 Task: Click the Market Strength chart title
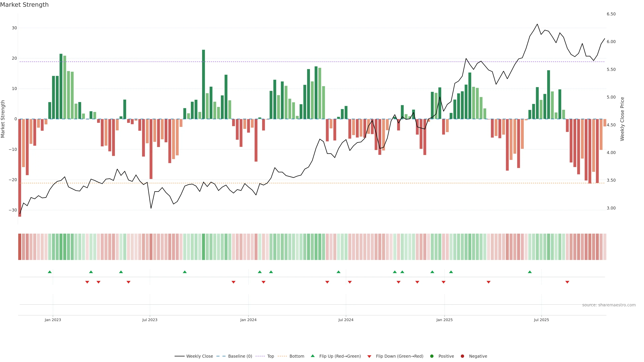pyautogui.click(x=24, y=5)
